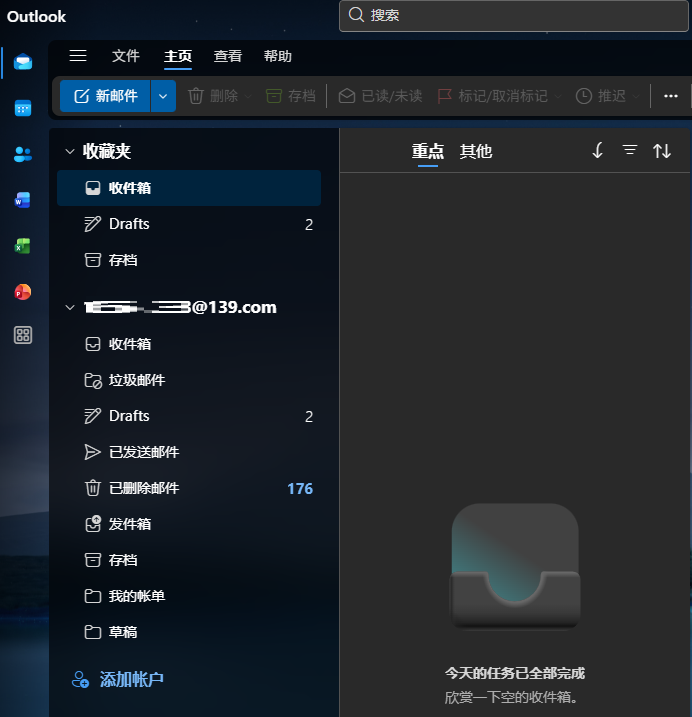Open the People contacts icon
Image resolution: width=692 pixels, height=717 pixels.
(23, 154)
